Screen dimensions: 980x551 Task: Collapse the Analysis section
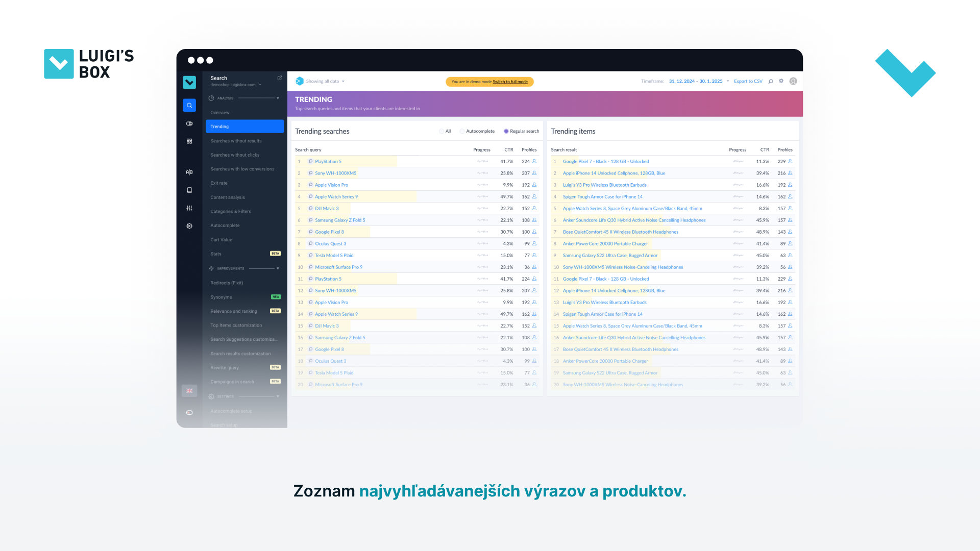pos(278,98)
